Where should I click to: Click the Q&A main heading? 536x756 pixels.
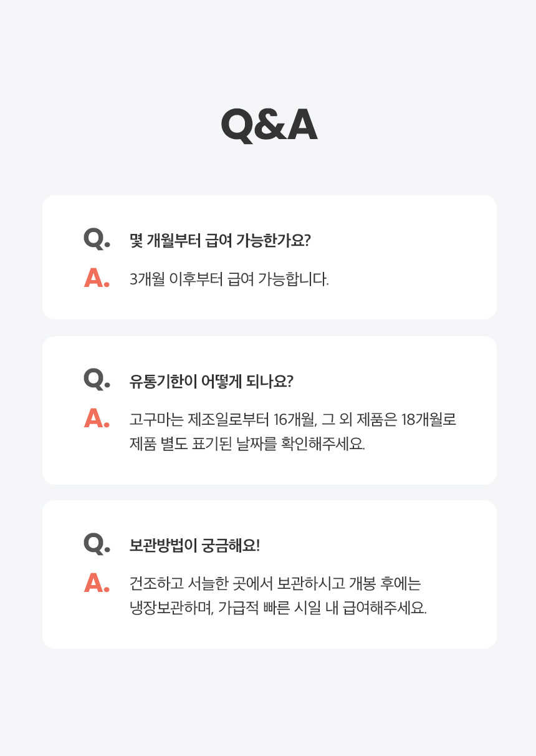click(x=269, y=125)
